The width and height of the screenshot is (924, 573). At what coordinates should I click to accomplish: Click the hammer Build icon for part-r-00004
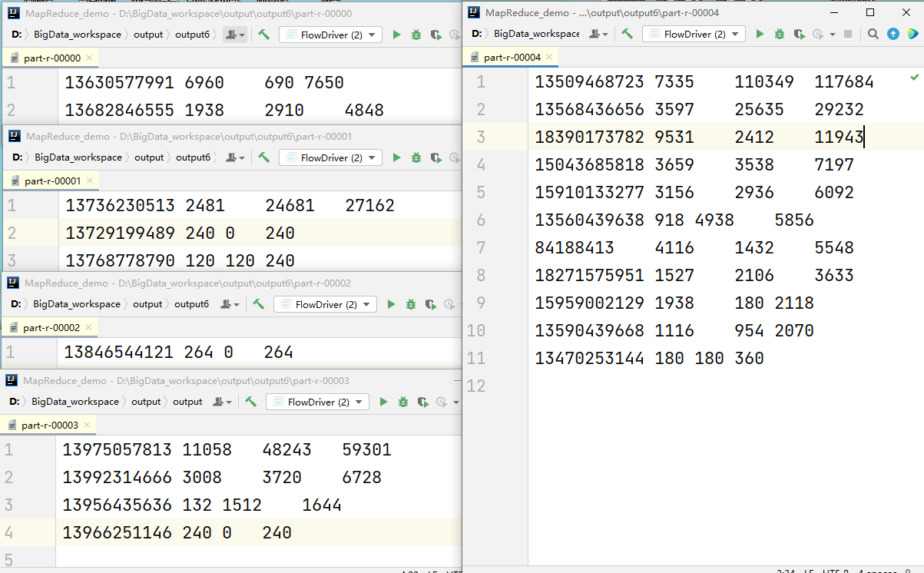point(628,34)
